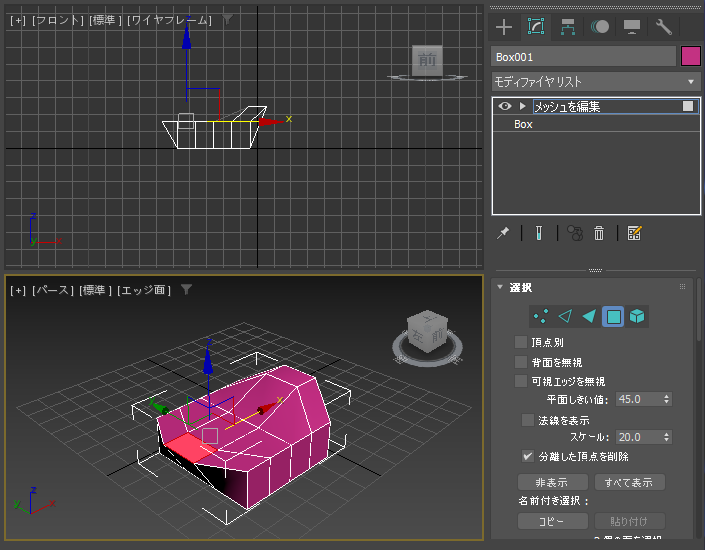Click Make Unique icon
The height and width of the screenshot is (550, 705).
pos(575,233)
